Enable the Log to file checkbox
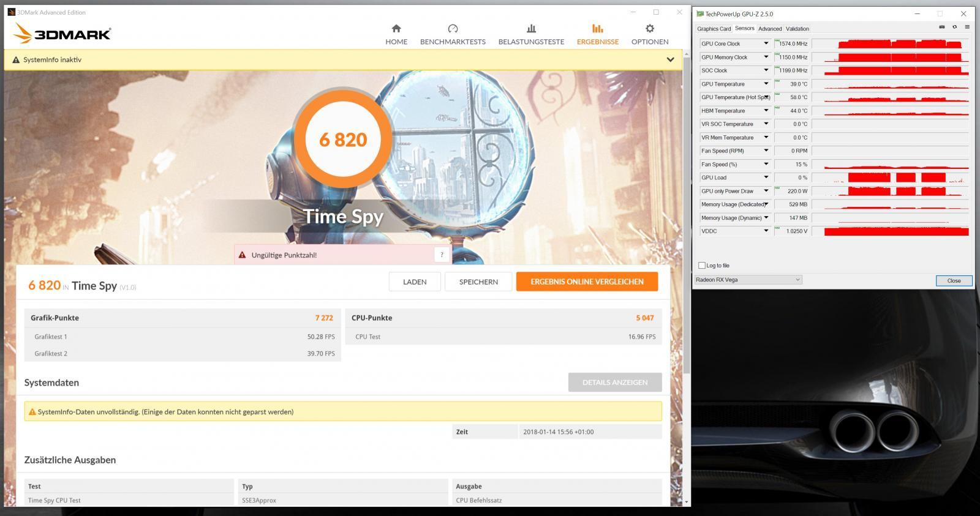 click(702, 265)
